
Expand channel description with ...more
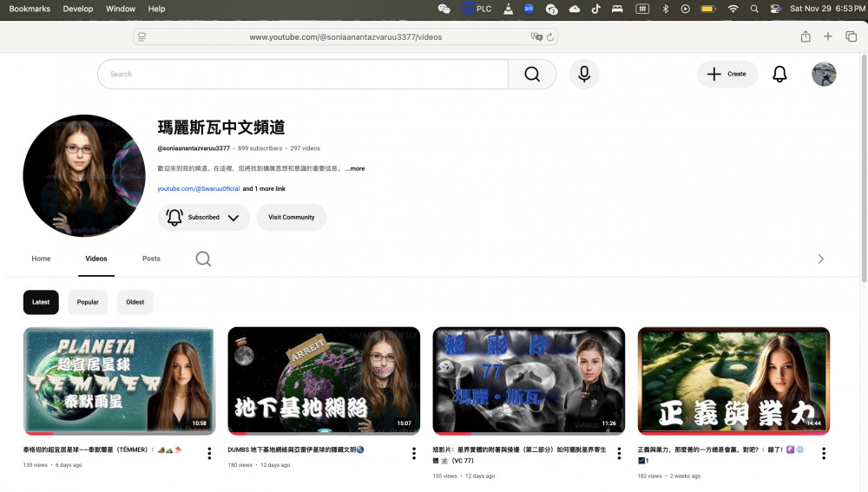click(x=355, y=168)
